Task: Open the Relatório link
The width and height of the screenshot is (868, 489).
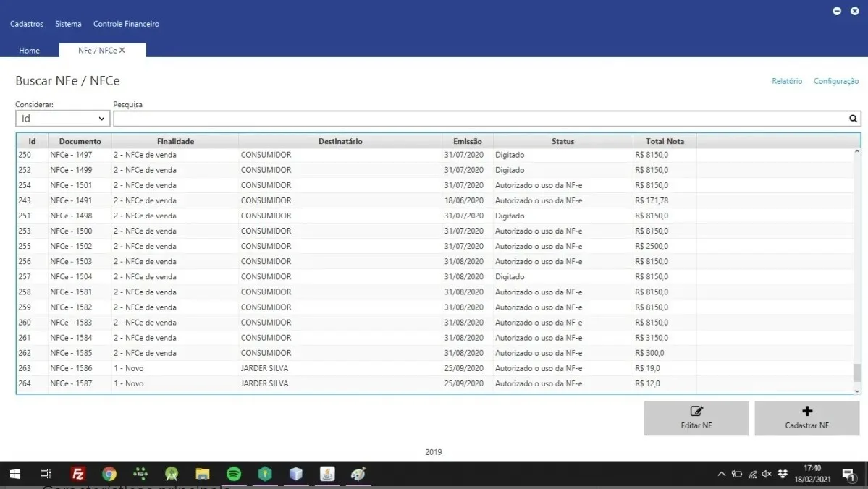Action: 787,81
